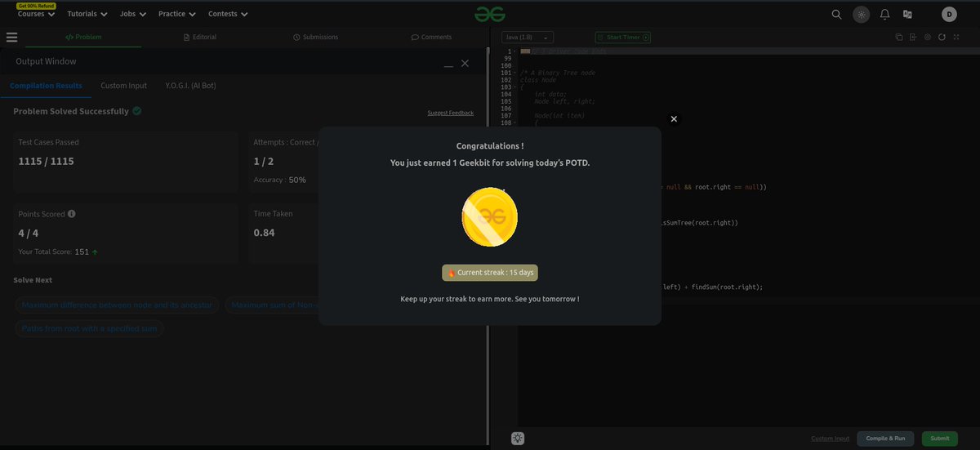The image size is (980, 450).
Task: Open the Y.O.G.I. (AI Bot) tab
Action: (x=190, y=85)
